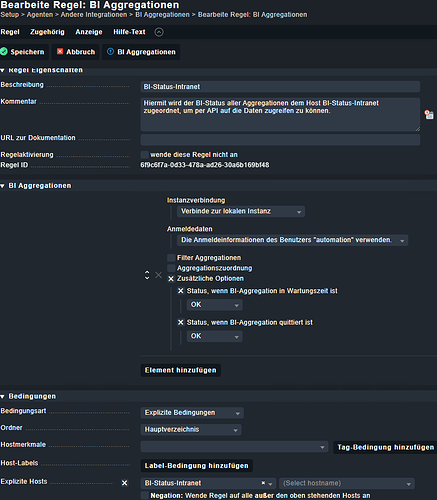The height and width of the screenshot is (500, 437).
Task: Open the Instanzverbindung dropdown
Action: click(x=241, y=211)
